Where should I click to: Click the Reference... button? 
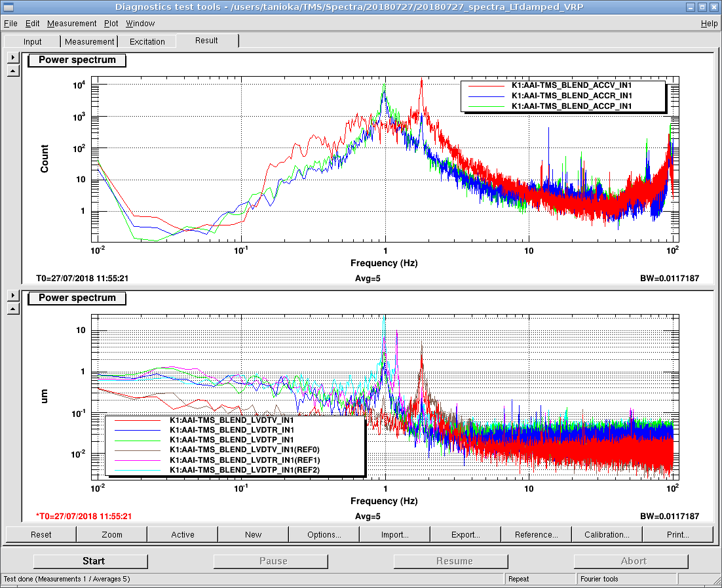click(x=537, y=534)
